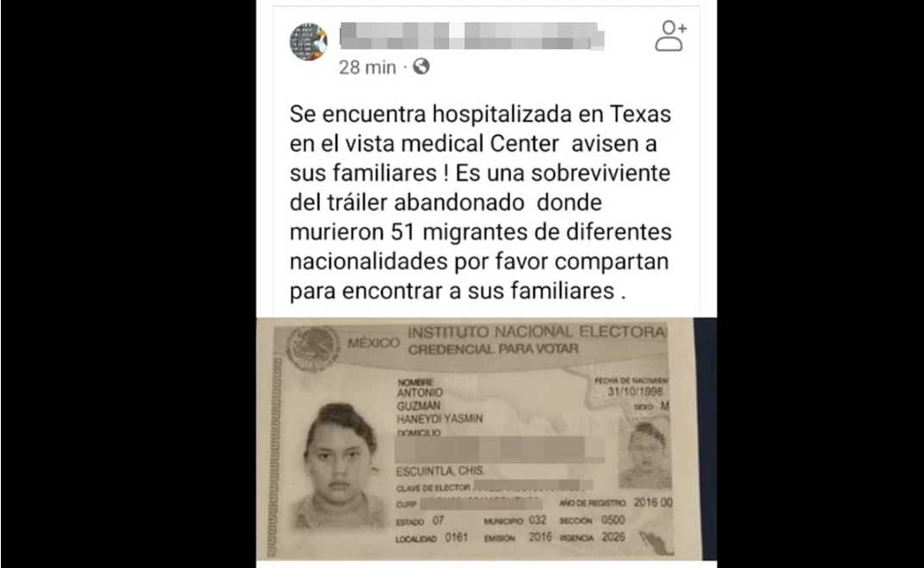This screenshot has height=568, width=924.
Task: Click the 'MÉXICO' label on card
Action: click(373, 343)
